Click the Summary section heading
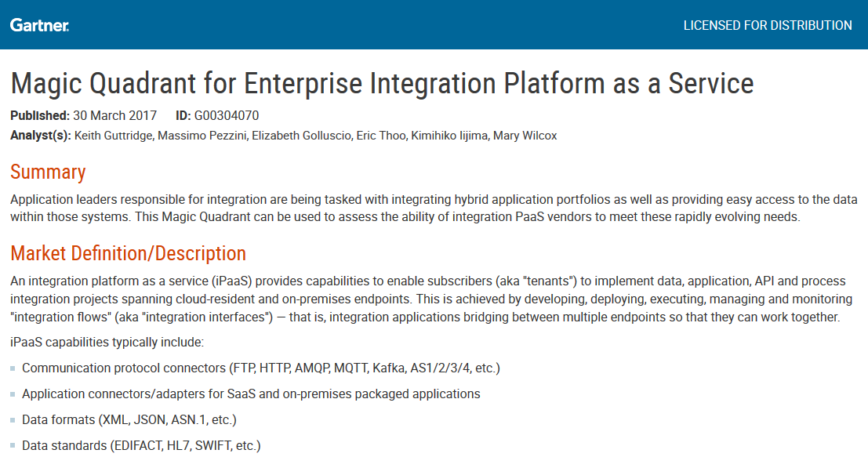 (48, 172)
